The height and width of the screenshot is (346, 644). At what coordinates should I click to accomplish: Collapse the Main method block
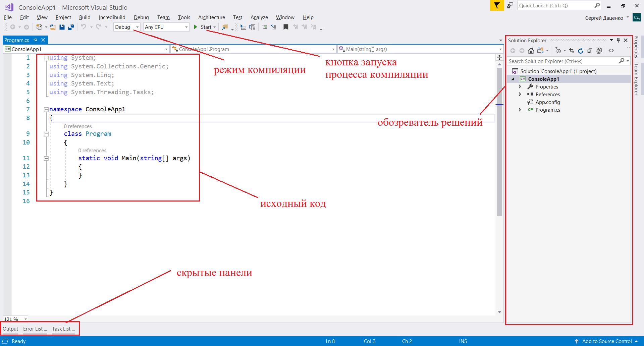point(46,159)
